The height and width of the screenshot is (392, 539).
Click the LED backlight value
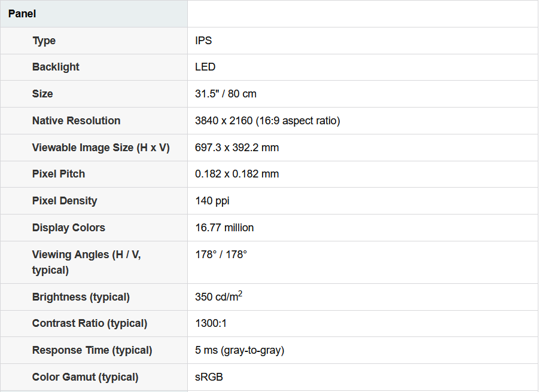tap(205, 67)
